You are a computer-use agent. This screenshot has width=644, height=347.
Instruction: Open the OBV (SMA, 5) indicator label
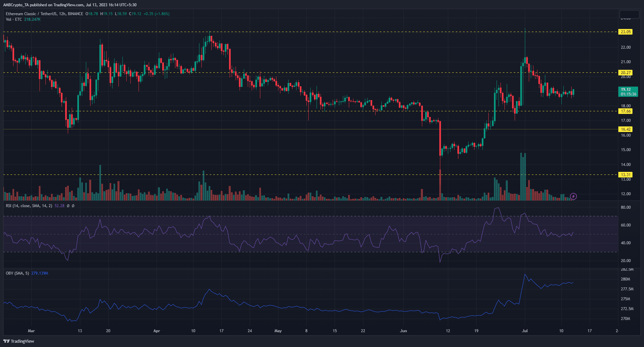click(17, 273)
